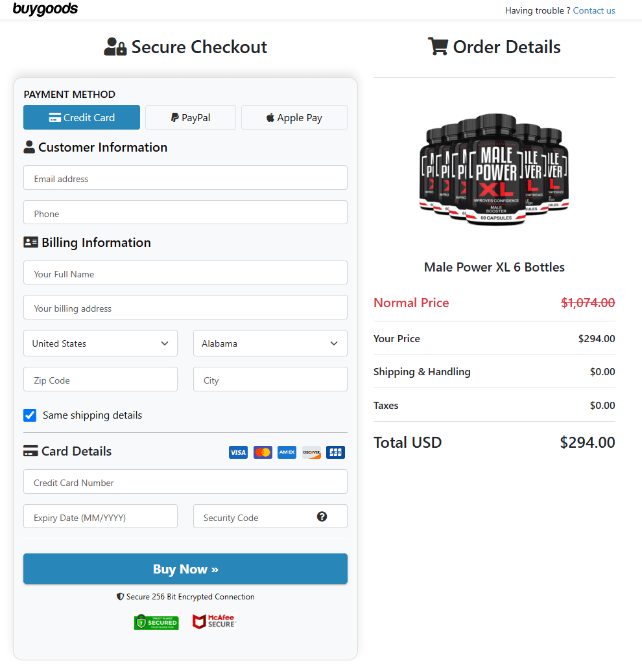
Task: Click the Mastercard icon
Action: click(x=262, y=452)
